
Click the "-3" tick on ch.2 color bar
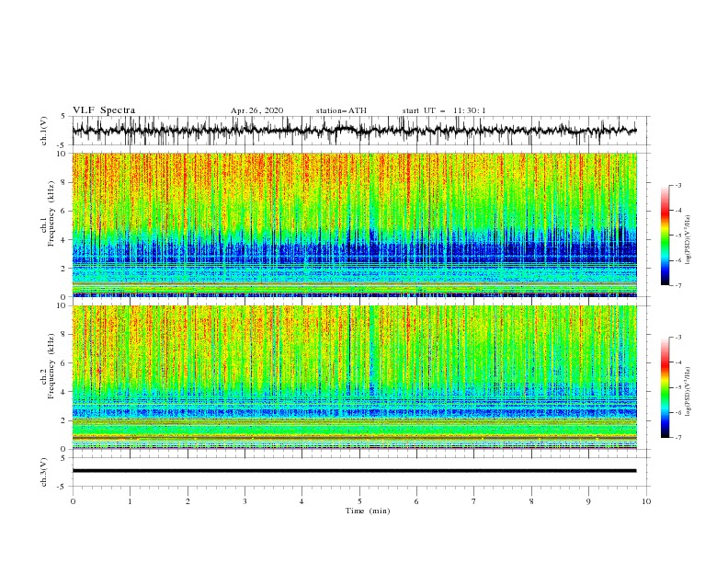(x=678, y=338)
